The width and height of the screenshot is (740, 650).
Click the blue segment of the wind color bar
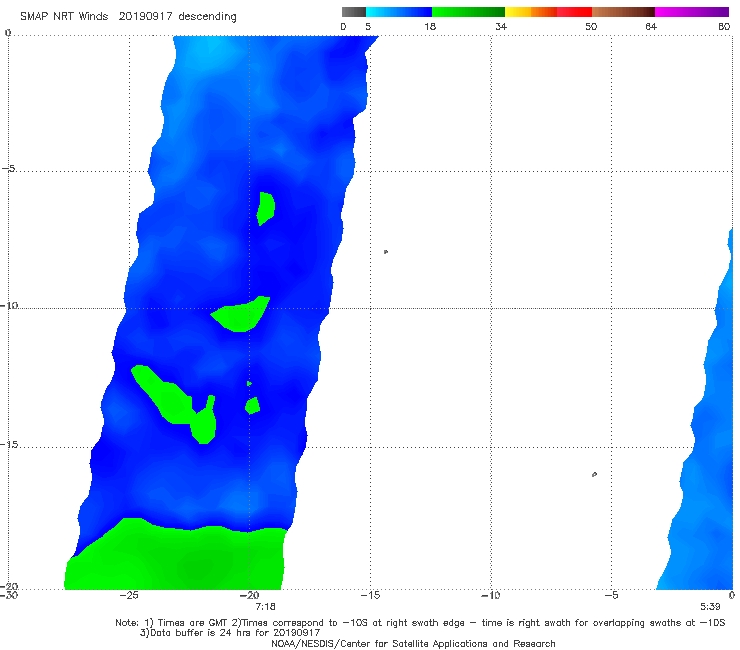[399, 12]
